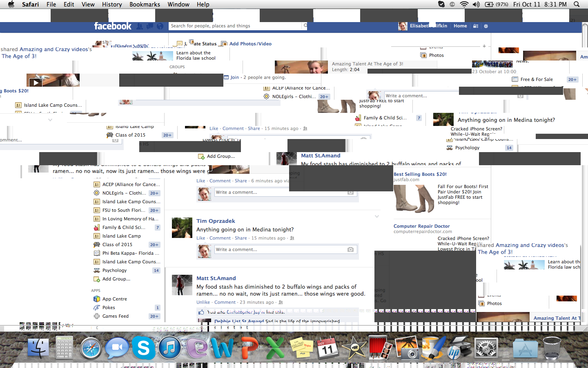The width and height of the screenshot is (588, 368).
Task: Open Games Feed in the sidebar
Action: pyautogui.click(x=115, y=316)
